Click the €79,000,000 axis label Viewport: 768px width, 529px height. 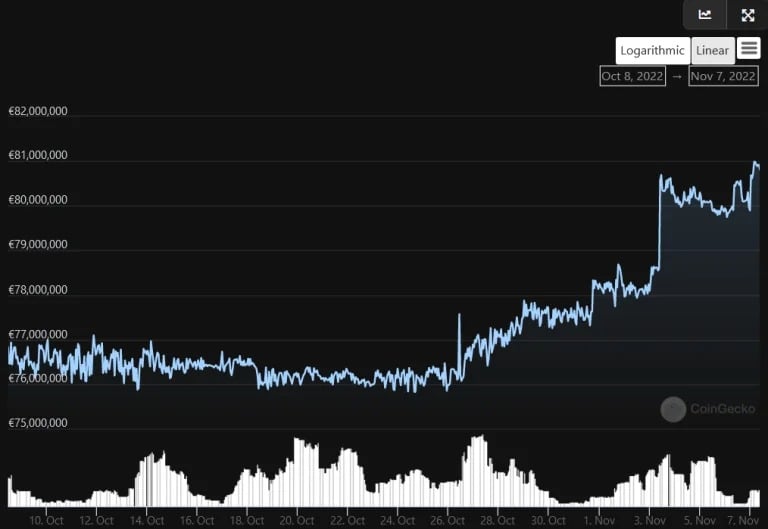tap(38, 244)
